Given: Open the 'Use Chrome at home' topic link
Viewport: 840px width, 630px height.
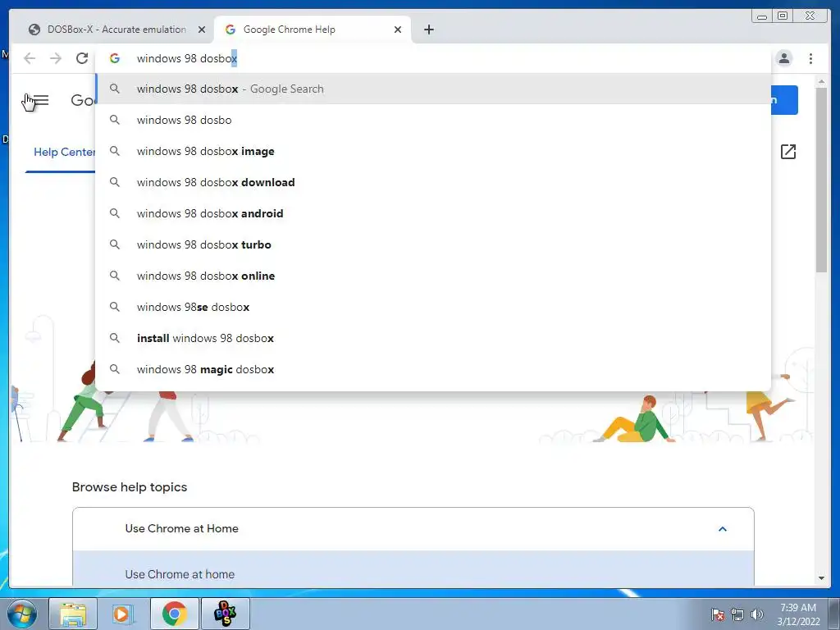Looking at the screenshot, I should pyautogui.click(x=180, y=574).
